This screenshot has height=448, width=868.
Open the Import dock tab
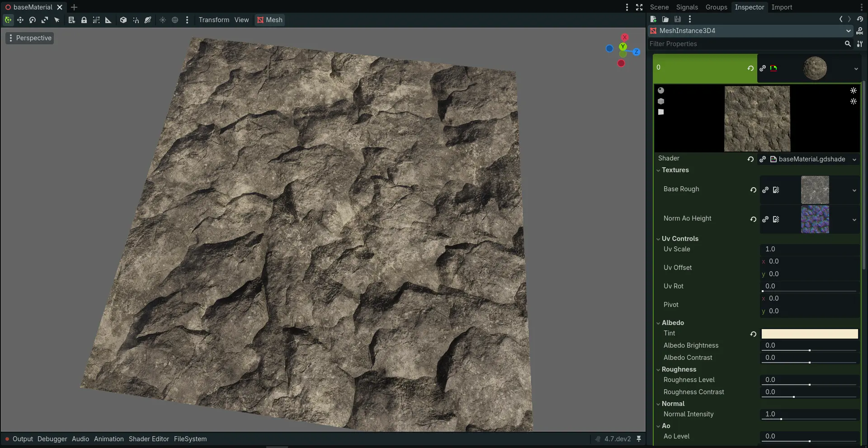point(782,7)
